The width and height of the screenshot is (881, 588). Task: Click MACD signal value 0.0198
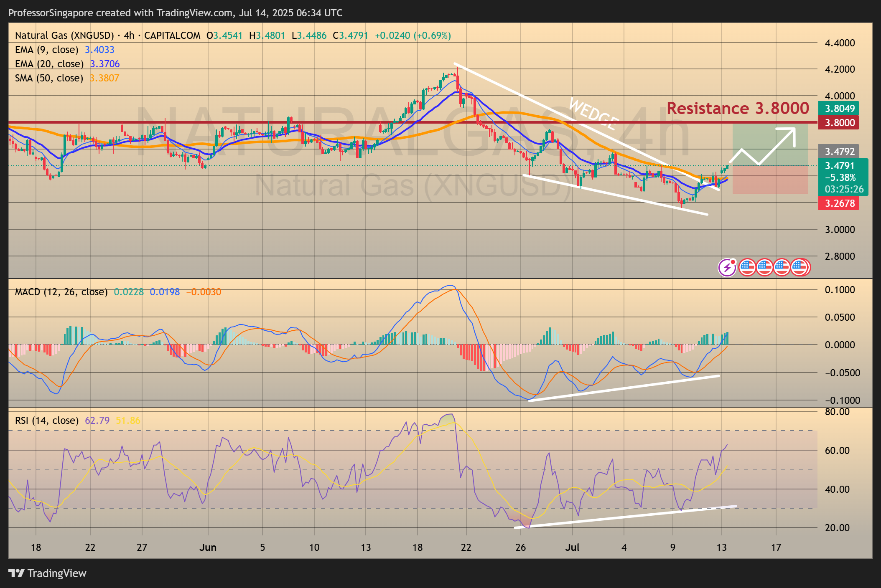point(165,292)
